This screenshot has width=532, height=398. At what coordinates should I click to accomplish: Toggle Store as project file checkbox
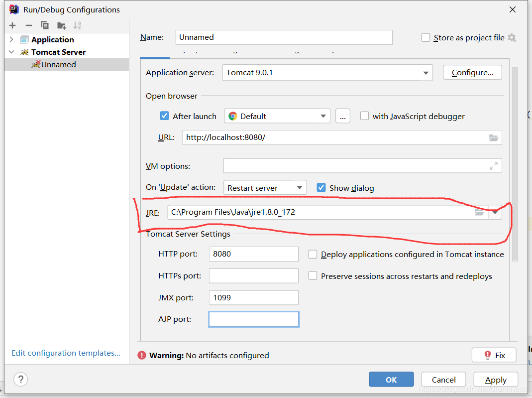[426, 37]
